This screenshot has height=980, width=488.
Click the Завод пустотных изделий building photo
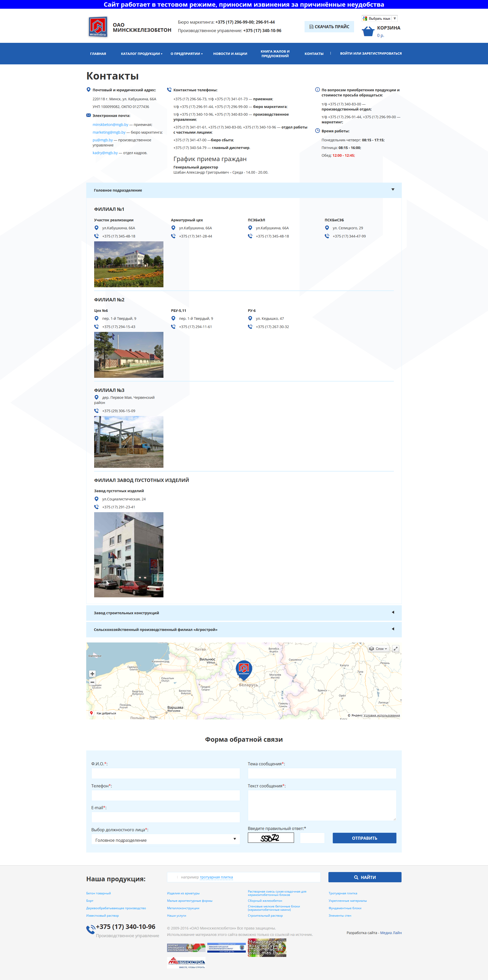click(x=129, y=554)
